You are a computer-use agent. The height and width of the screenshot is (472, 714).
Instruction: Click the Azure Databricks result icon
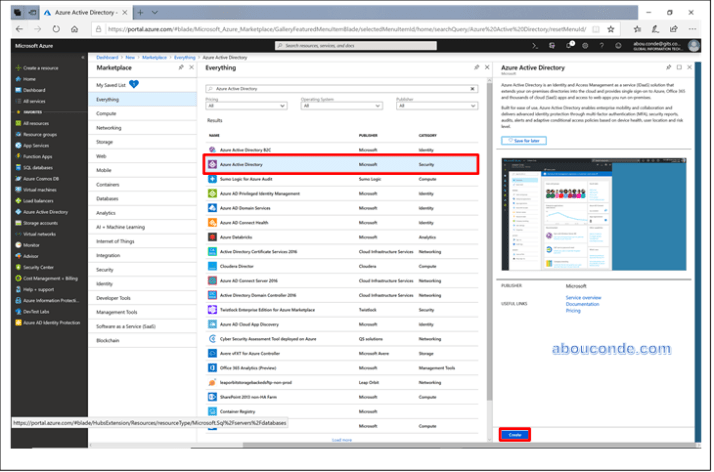212,237
